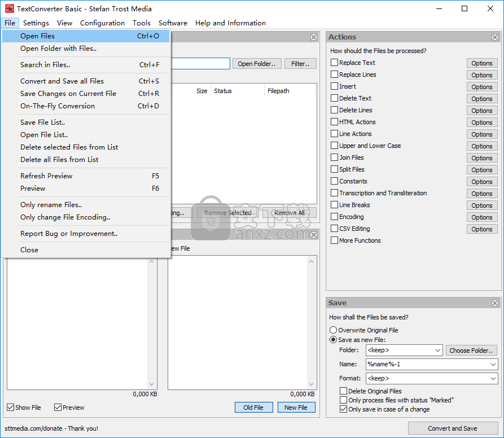Screen dimensions: 504x438
Task: Check Upper and Lower Case
Action: point(334,146)
